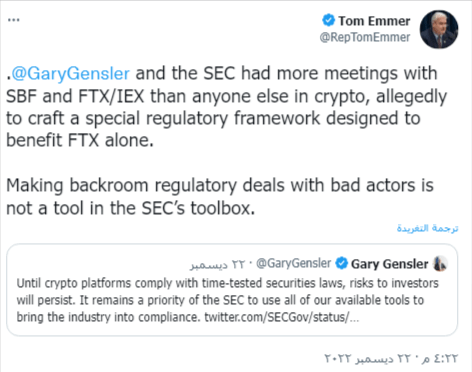Viewport: 472px width, 372px height.
Task: Click the Arabic translate tweet link
Action: point(427,228)
